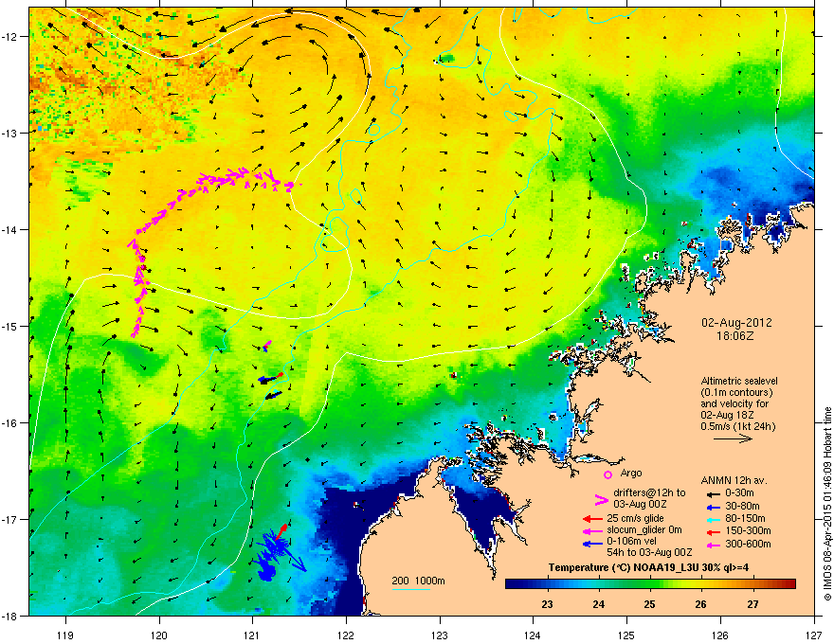Click the blue 30-80m ANMN arrow
This screenshot has width=834, height=644.
point(712,507)
